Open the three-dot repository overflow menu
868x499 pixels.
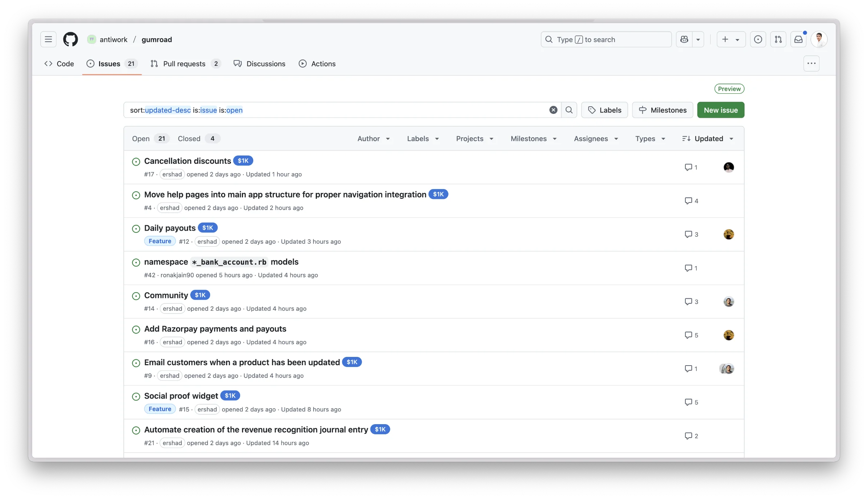811,64
